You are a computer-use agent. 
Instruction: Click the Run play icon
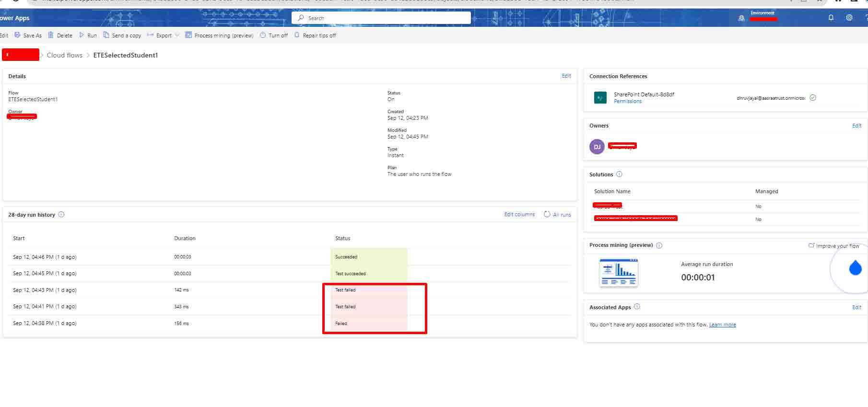tap(82, 35)
